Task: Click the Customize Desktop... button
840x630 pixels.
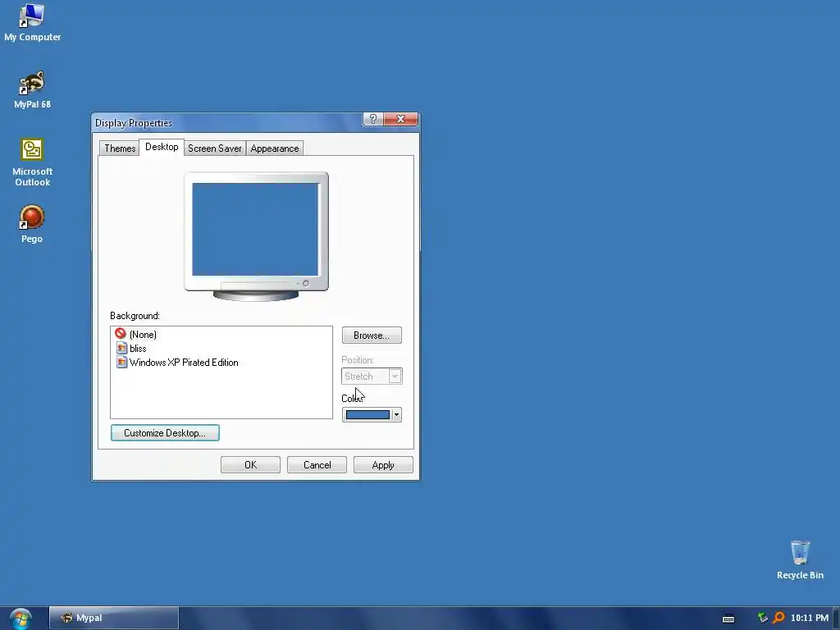Action: (x=165, y=433)
